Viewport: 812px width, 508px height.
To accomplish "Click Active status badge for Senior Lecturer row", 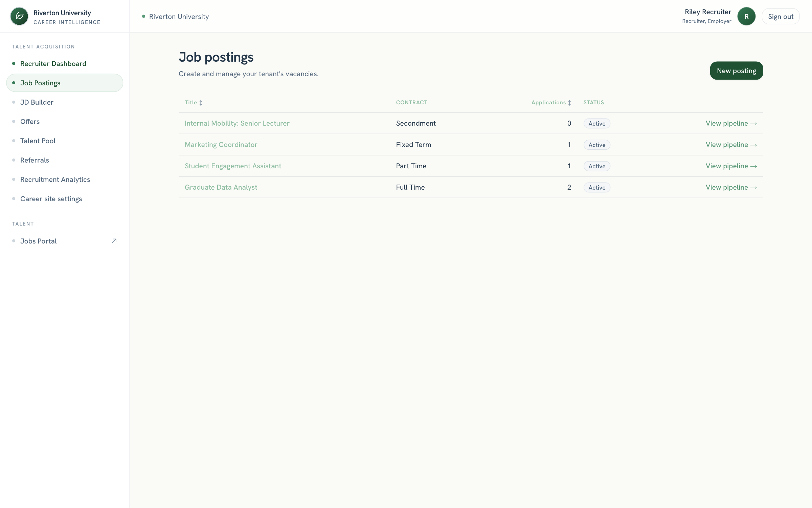I will 597,124.
